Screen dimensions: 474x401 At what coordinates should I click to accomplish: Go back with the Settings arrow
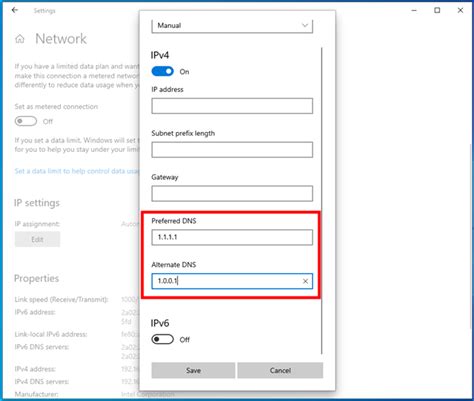pyautogui.click(x=15, y=10)
